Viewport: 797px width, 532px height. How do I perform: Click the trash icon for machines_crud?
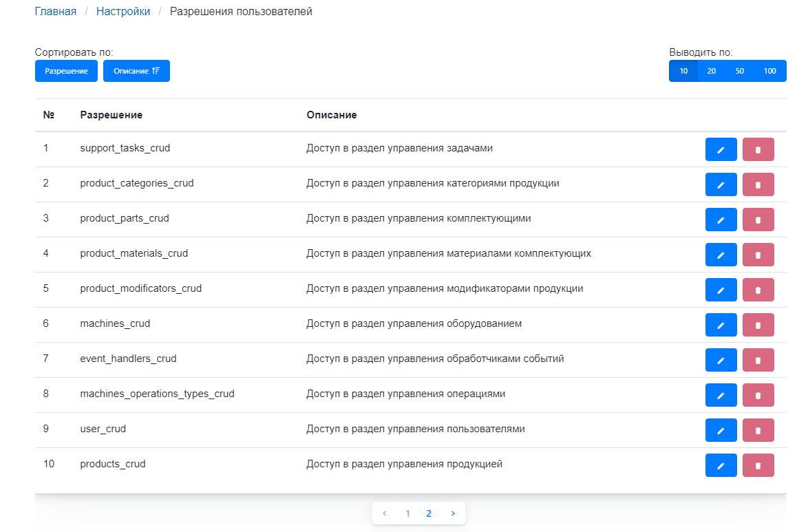(758, 325)
